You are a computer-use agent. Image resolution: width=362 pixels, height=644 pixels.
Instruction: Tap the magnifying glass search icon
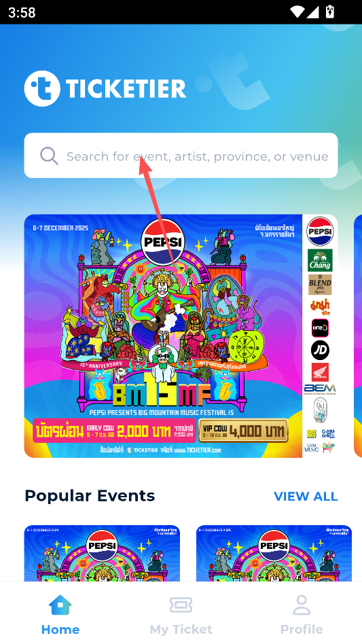[x=49, y=156]
